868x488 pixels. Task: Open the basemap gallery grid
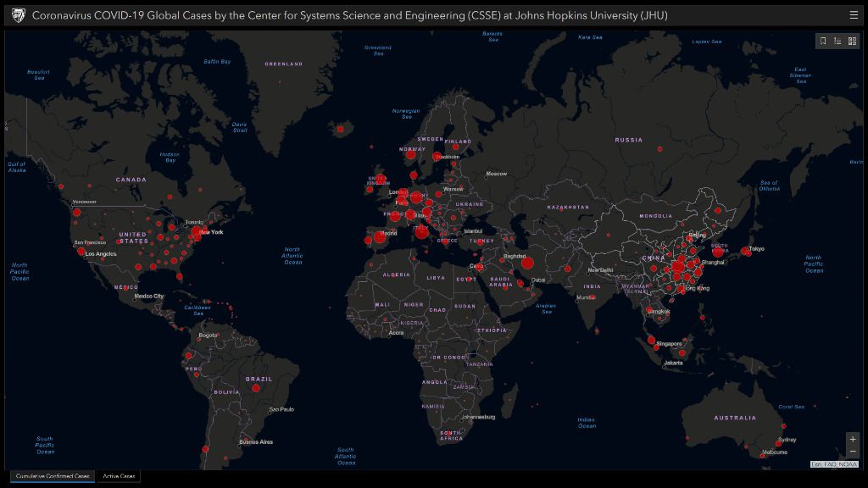coord(852,41)
